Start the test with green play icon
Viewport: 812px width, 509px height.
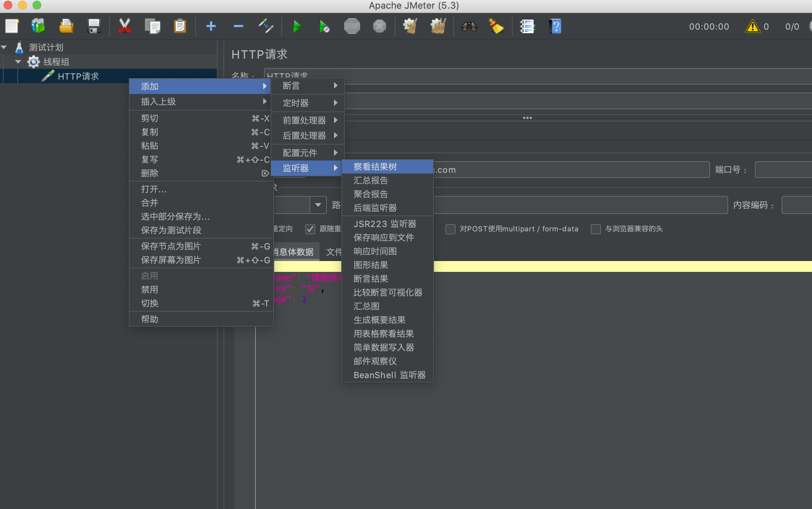click(297, 26)
